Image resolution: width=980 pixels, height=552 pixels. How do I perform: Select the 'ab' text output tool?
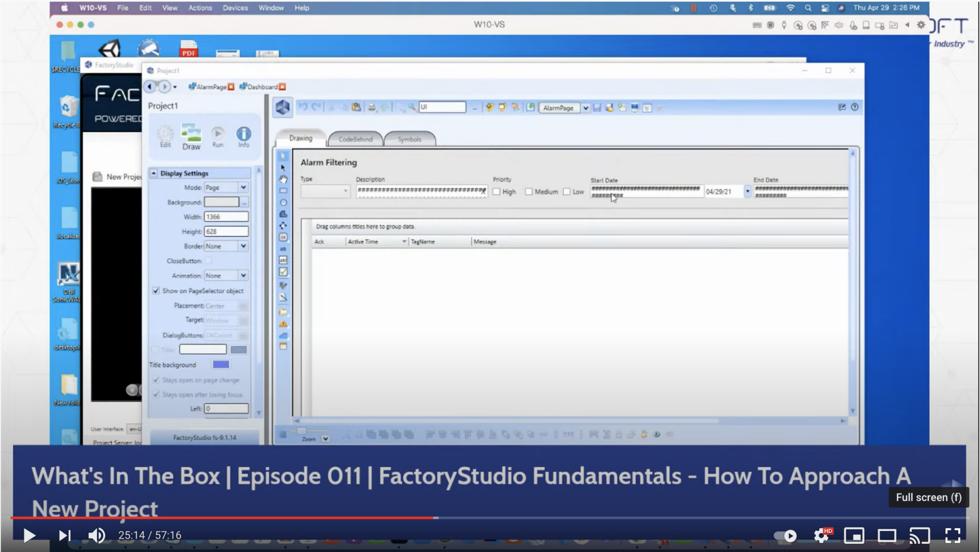[283, 249]
